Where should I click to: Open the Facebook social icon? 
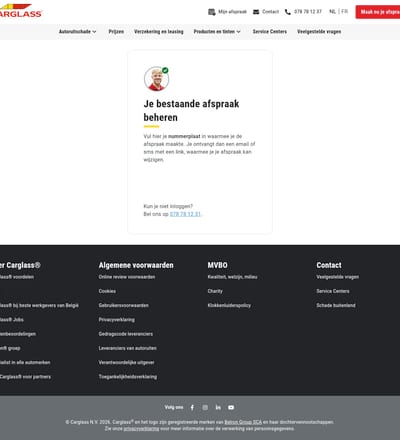click(x=192, y=407)
